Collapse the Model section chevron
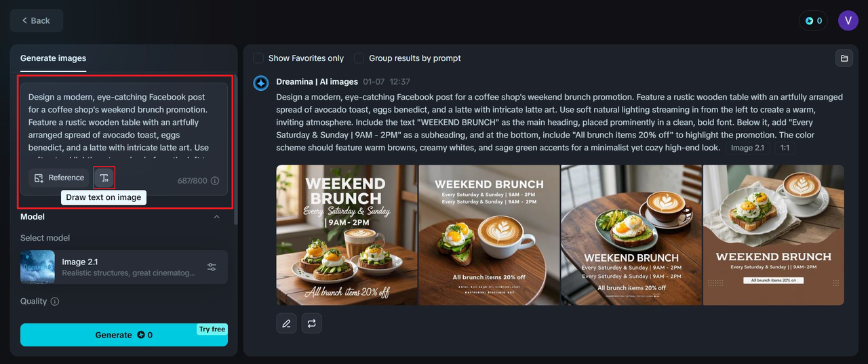This screenshot has height=364, width=868. tap(216, 217)
